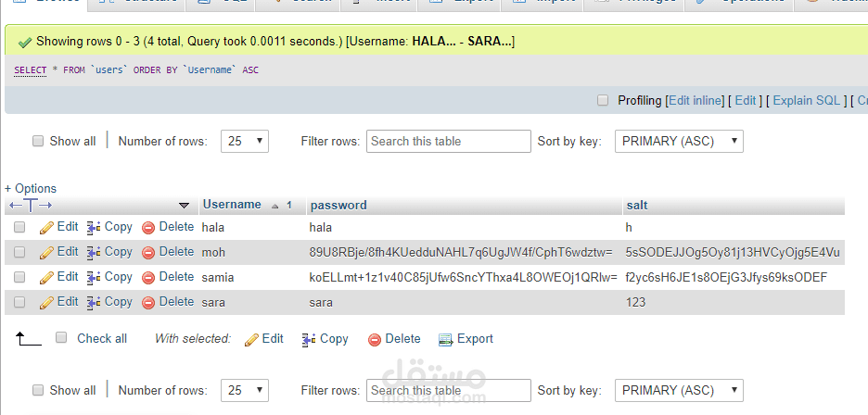Click With selected Edit pencil icon

click(x=251, y=339)
